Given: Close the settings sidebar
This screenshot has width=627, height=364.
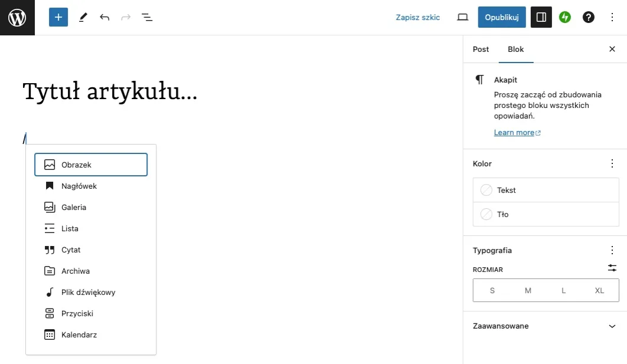Looking at the screenshot, I should pos(612,49).
